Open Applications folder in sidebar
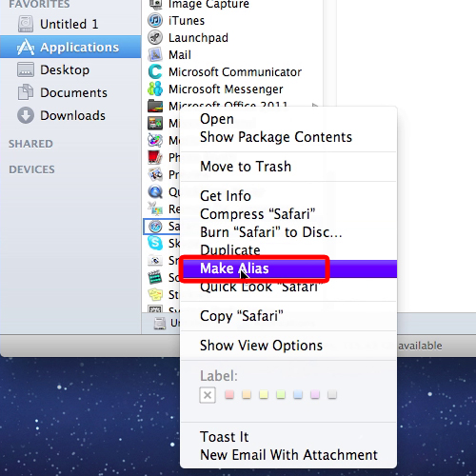Viewport: 476px width, 476px height. click(70, 47)
